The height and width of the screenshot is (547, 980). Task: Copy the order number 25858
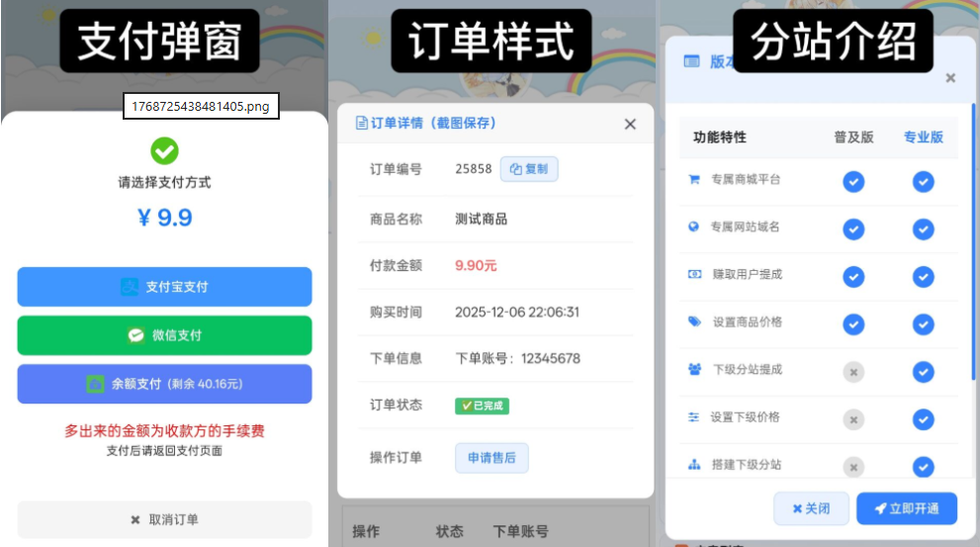pos(529,169)
